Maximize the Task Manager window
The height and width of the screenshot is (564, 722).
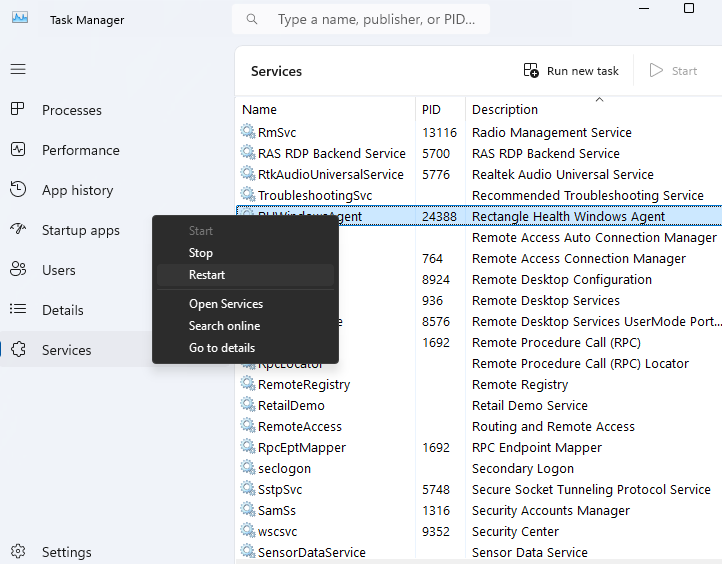point(689,8)
